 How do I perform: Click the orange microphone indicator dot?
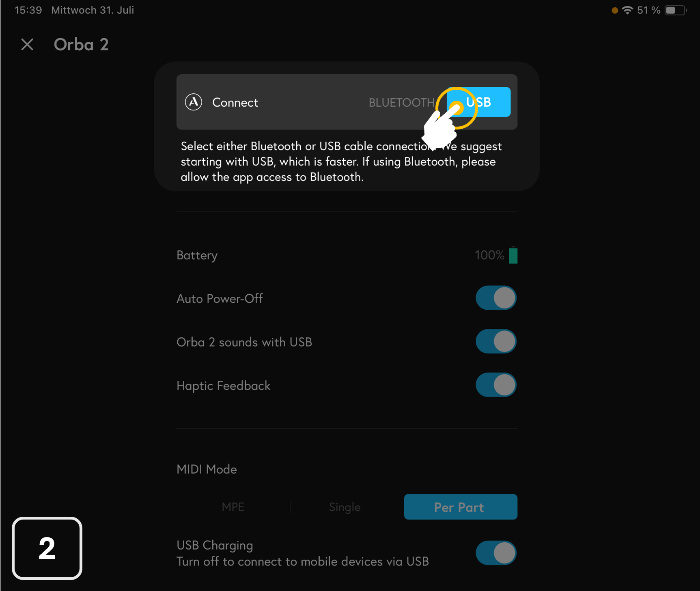coord(615,11)
